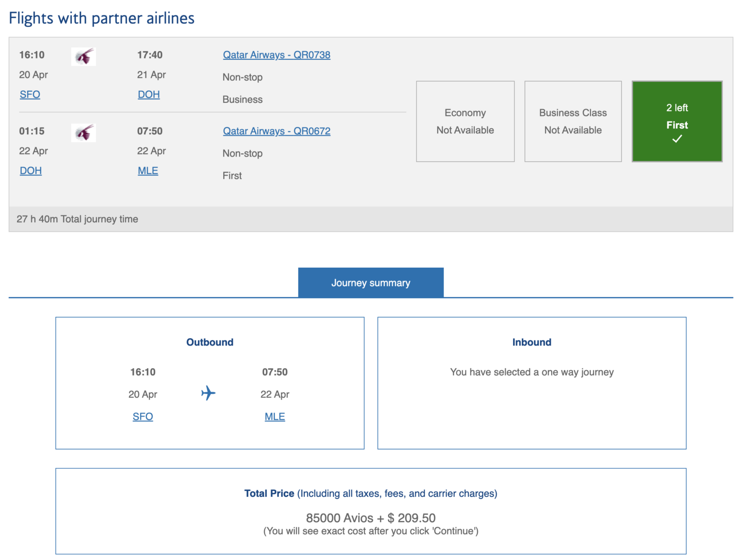Click the Flights with partner airlines heading
The width and height of the screenshot is (742, 560).
pyautogui.click(x=101, y=18)
